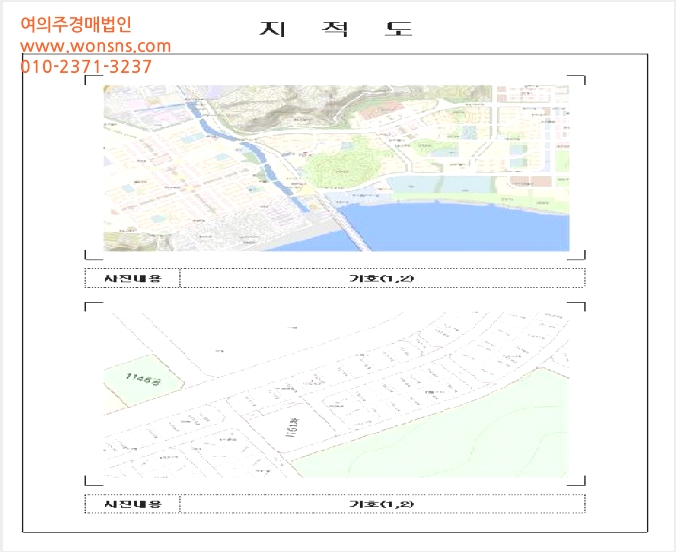Click the 사진내용 label under the lower map
This screenshot has height=552, width=676.
coord(133,504)
